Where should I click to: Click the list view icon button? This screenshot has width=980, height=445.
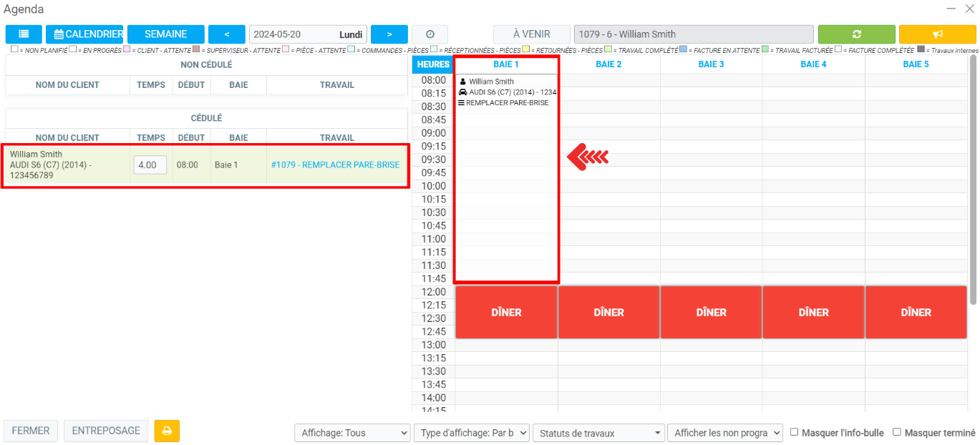(24, 34)
